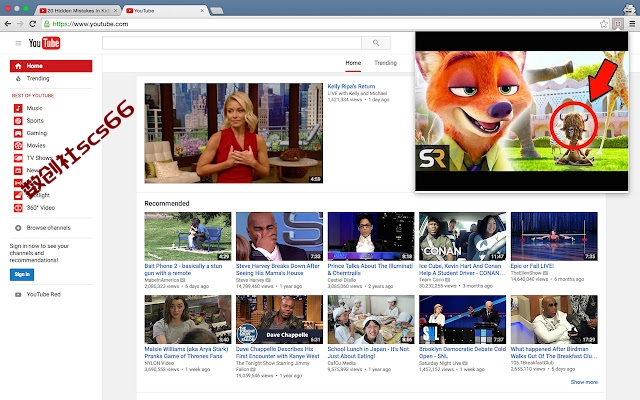Screen dimensions: 640x400
Task: Click the 'Team Coco' channel name
Action: tap(431, 280)
